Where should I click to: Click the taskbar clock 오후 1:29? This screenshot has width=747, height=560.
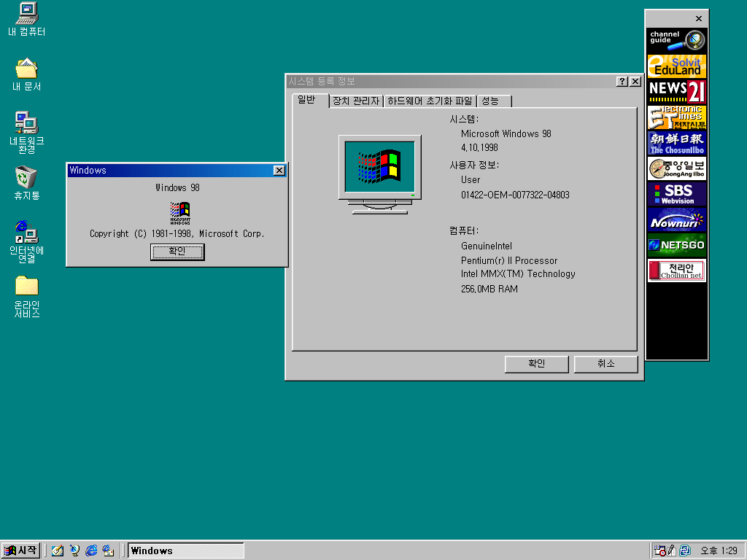(719, 551)
